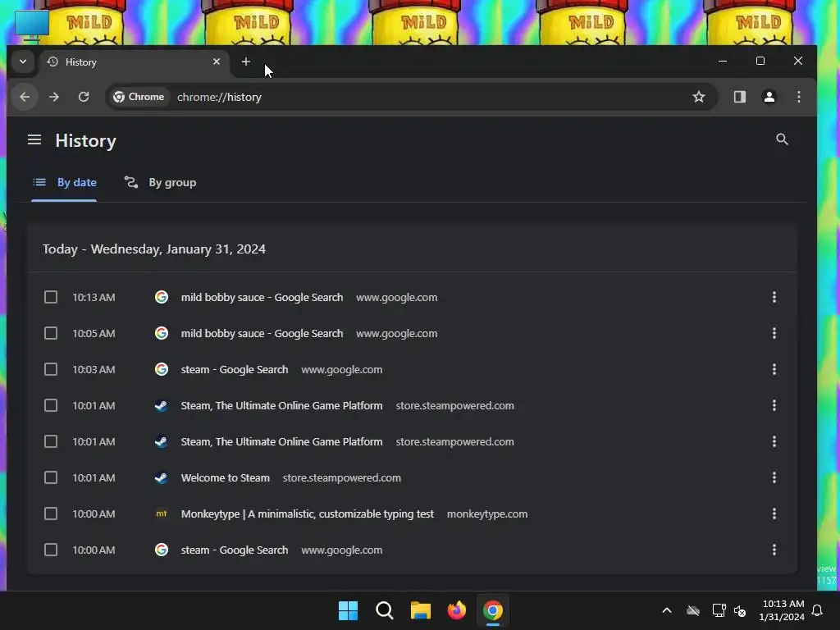Check the 10:03 AM steam search entry

(51, 370)
